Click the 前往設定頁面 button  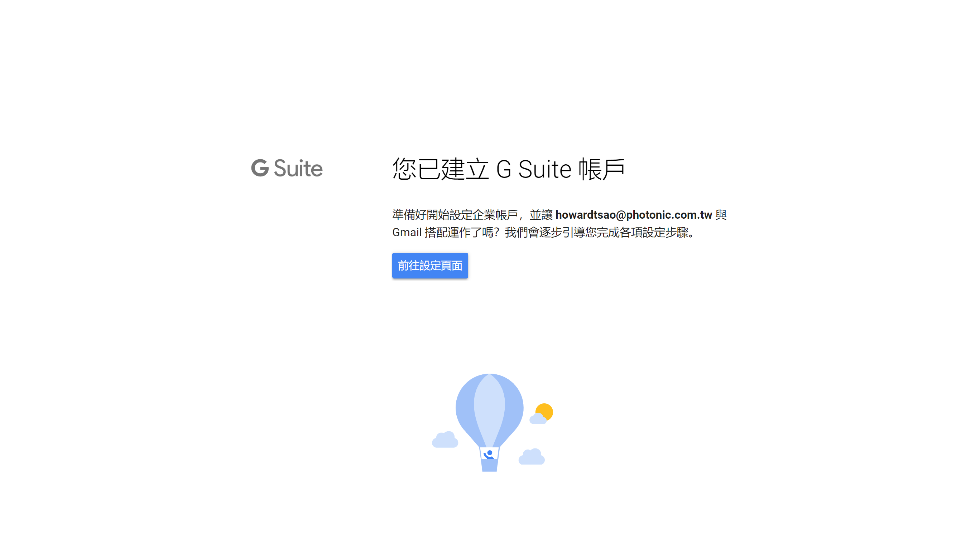pyautogui.click(x=430, y=265)
